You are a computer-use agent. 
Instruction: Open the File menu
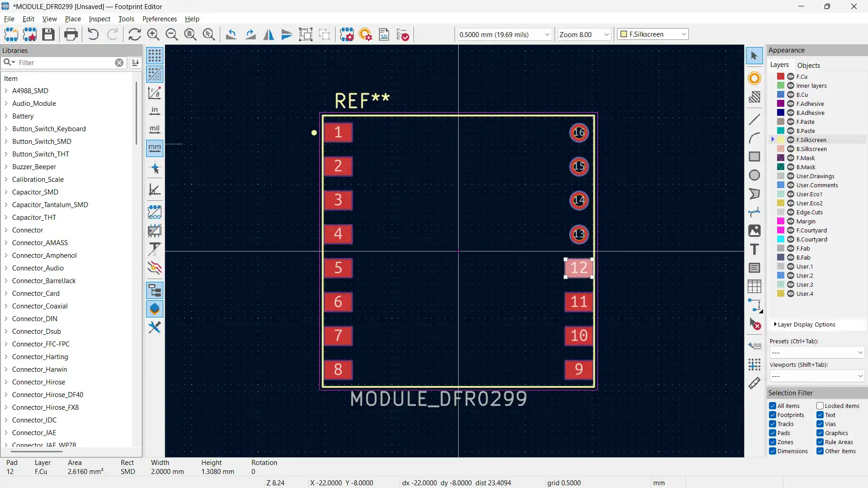click(9, 19)
